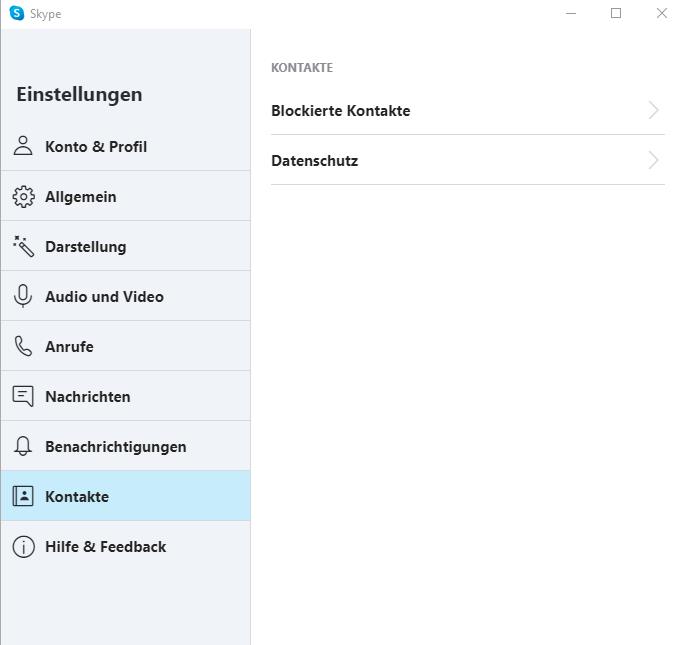Click the contact card icon beside Kontakte
The image size is (682, 645).
click(23, 496)
